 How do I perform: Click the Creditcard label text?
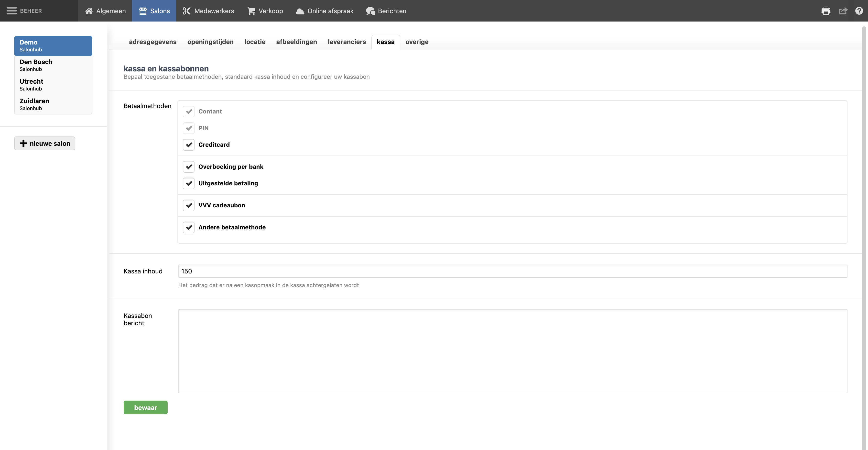(214, 145)
